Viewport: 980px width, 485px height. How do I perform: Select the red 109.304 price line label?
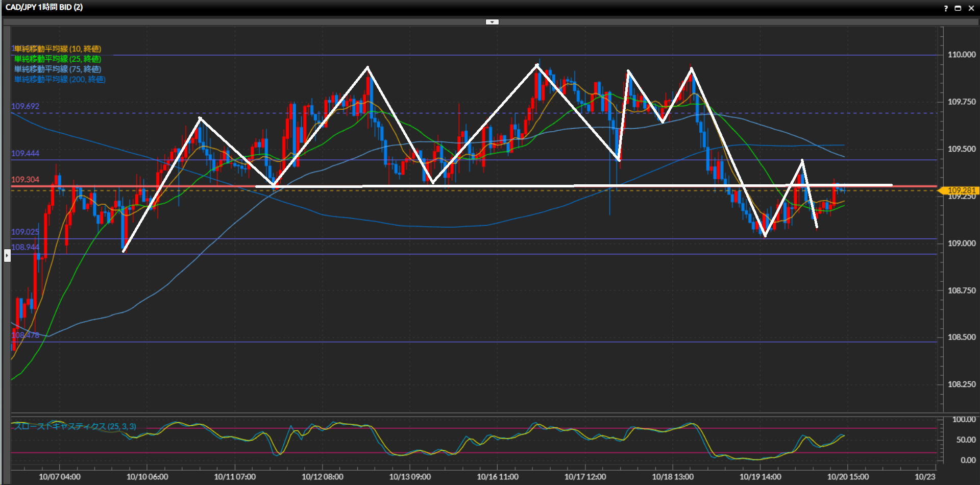click(x=25, y=180)
